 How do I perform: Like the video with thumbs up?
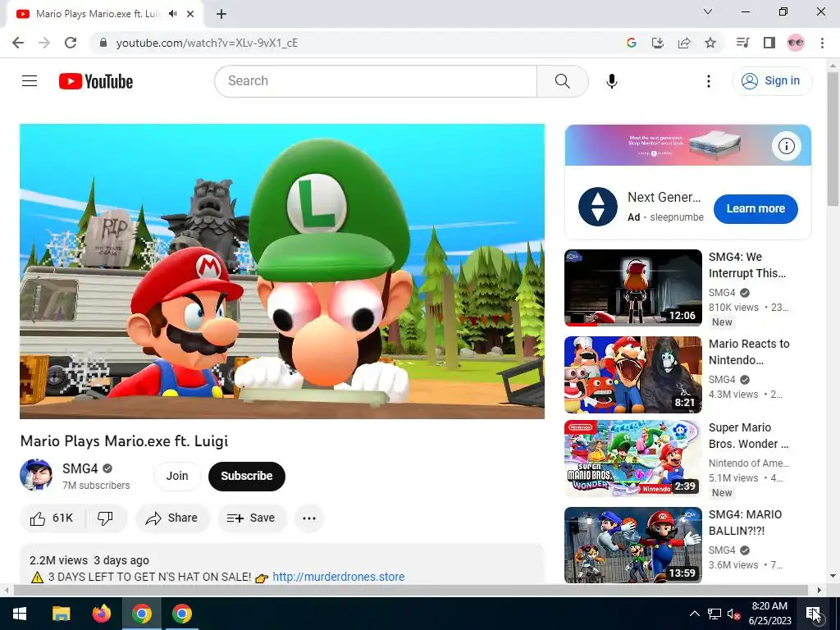(52, 518)
